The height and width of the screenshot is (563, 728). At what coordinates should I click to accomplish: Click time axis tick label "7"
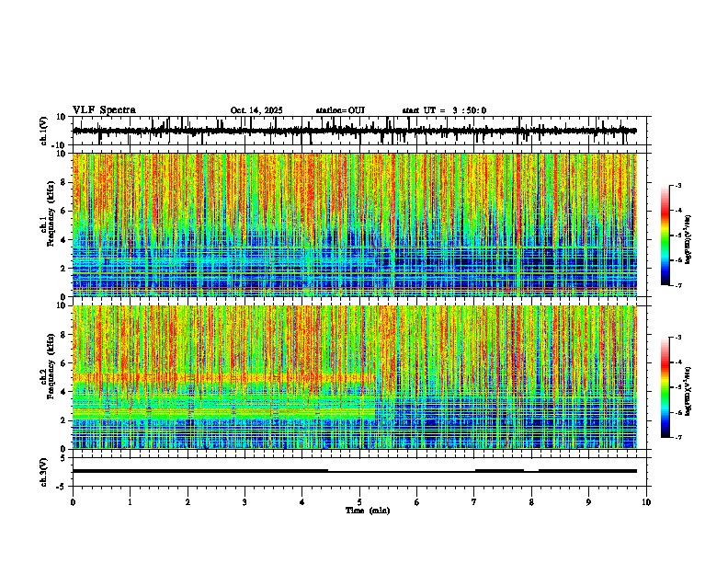(x=474, y=502)
